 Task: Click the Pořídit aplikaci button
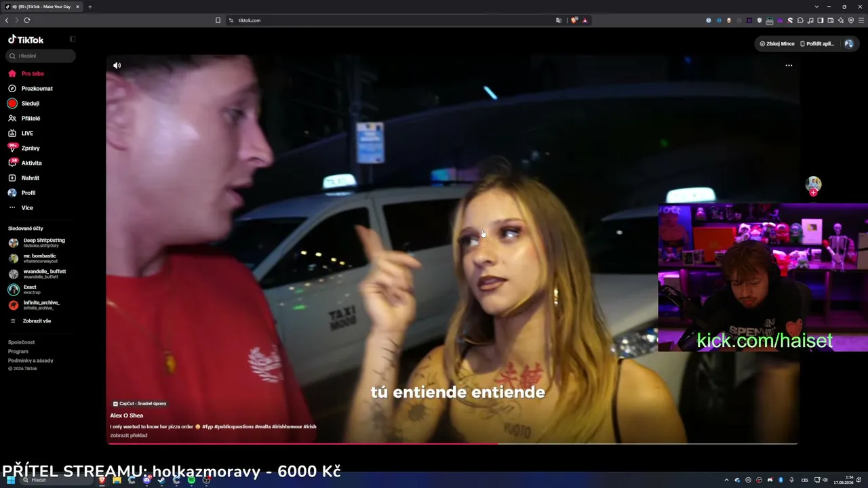[817, 44]
